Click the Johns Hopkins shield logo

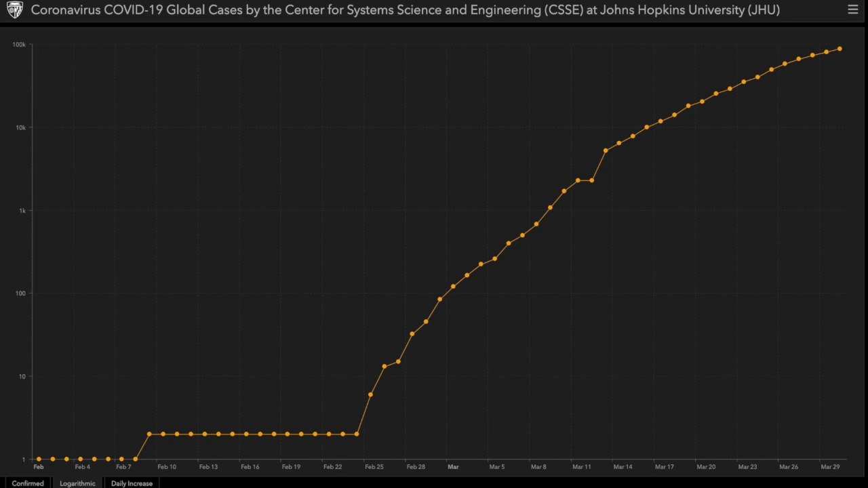tap(14, 9)
